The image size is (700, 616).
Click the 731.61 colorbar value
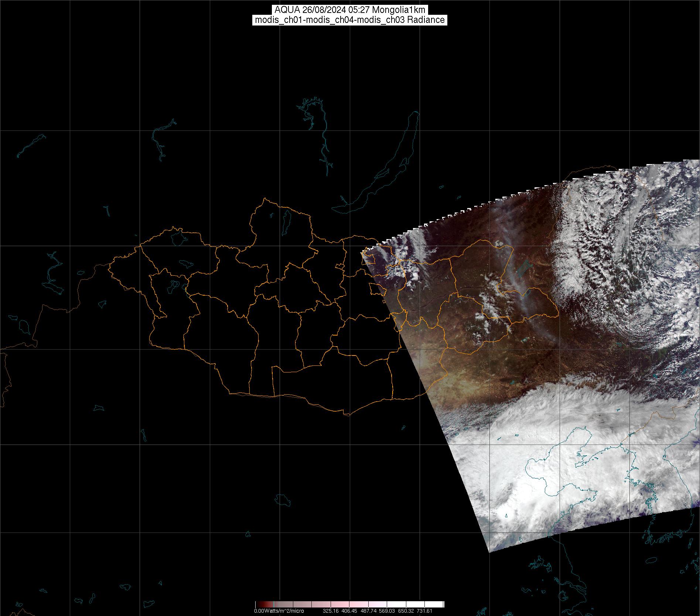pyautogui.click(x=424, y=611)
